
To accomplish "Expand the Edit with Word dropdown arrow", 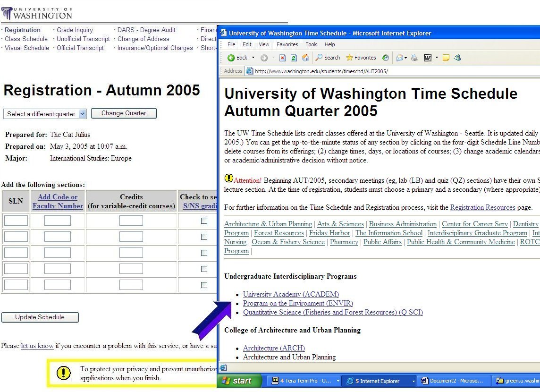I will point(437,58).
